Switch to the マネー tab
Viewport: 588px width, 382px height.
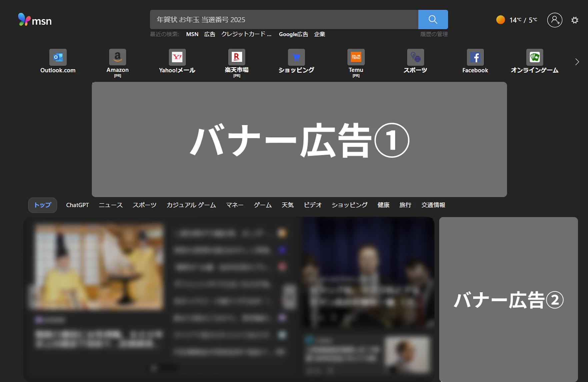[235, 205]
